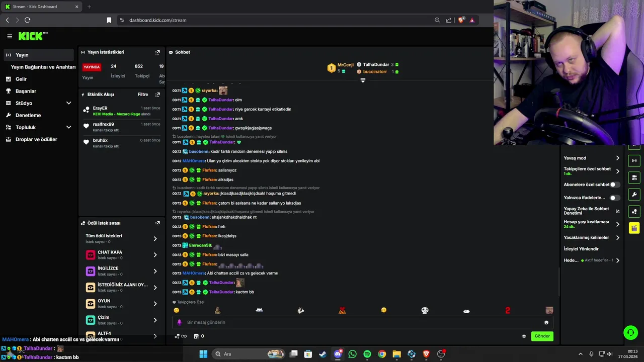Click the shop icon showing 0
Viewport: 644px width, 362px height.
click(x=199, y=336)
